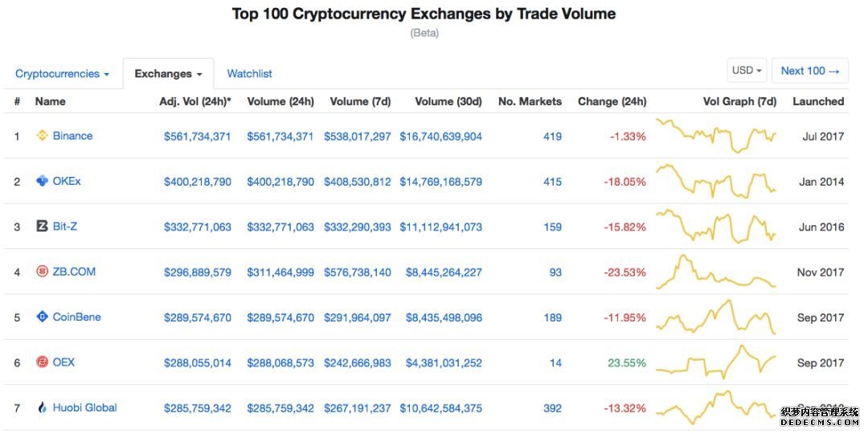Click the Binance exchange logo icon
The image size is (868, 434).
(x=42, y=136)
